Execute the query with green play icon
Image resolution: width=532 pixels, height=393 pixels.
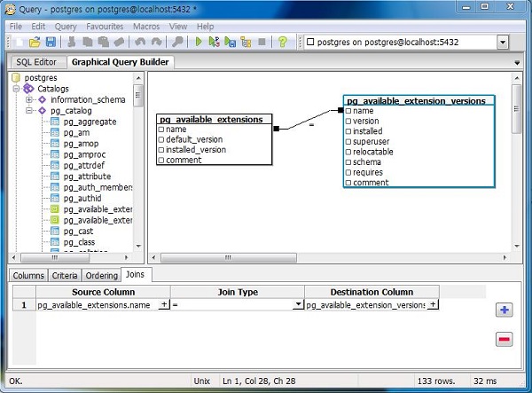pos(199,42)
